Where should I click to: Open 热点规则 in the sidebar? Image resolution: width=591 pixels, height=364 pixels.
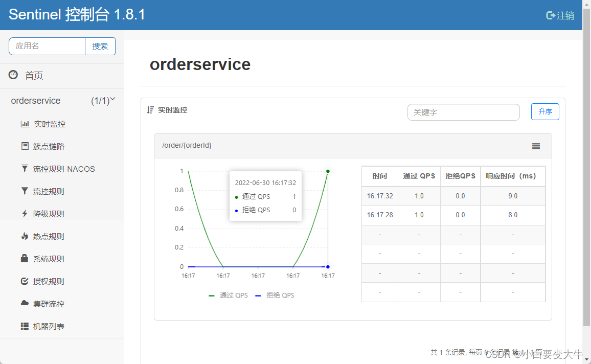point(49,236)
